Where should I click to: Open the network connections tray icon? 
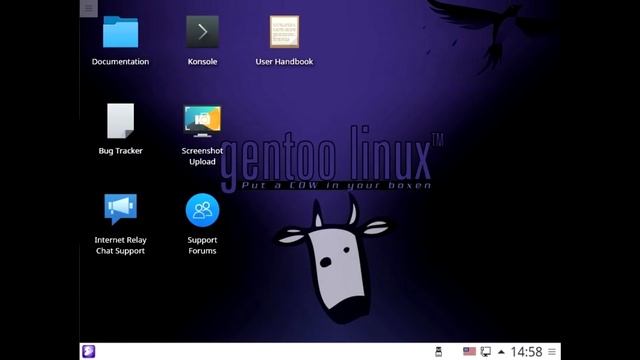[486, 351]
